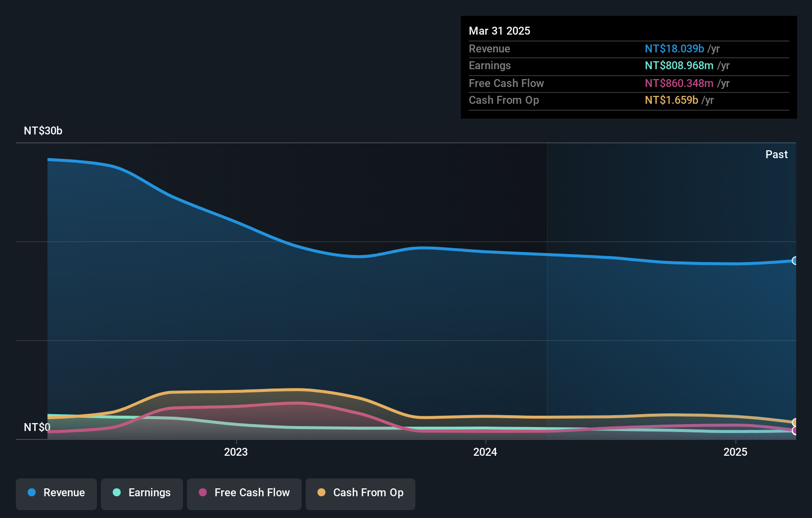
Task: Toggle the Cash From Op legend button
Action: click(x=361, y=494)
